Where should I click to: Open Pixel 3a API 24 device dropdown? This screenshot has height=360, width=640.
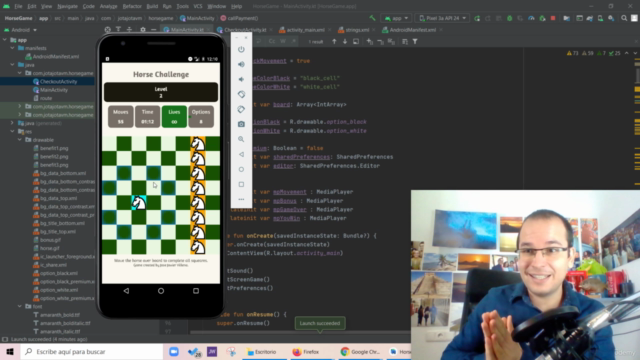[x=442, y=18]
